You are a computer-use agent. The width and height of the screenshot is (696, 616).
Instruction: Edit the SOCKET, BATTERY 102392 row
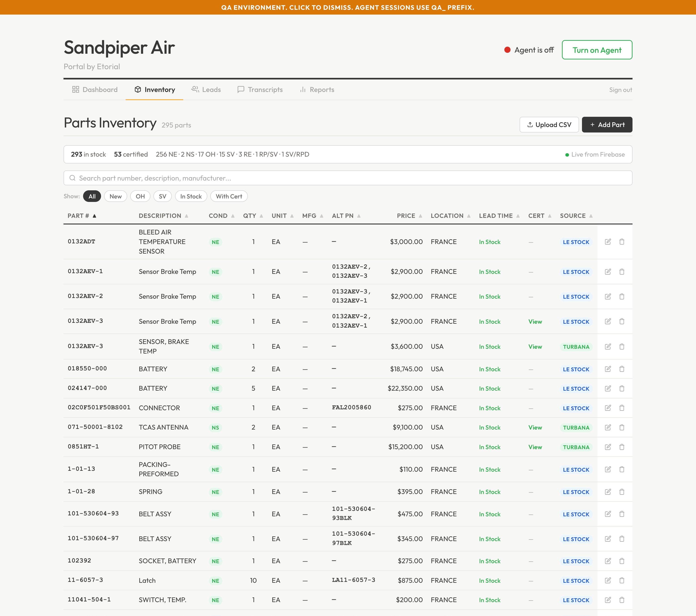point(608,561)
